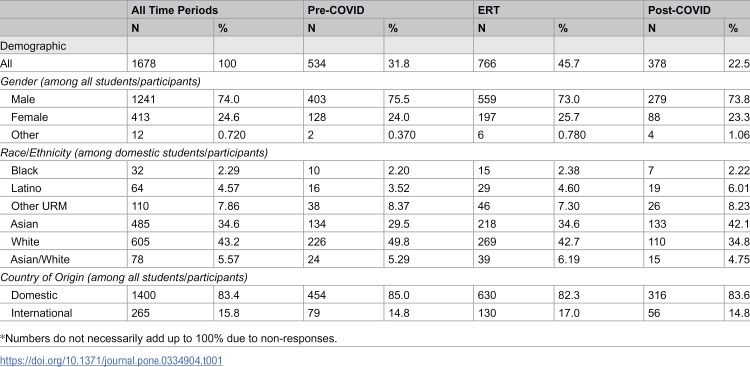Click the Pre-COVID column header
The width and height of the screenshot is (750, 367).
click(336, 10)
